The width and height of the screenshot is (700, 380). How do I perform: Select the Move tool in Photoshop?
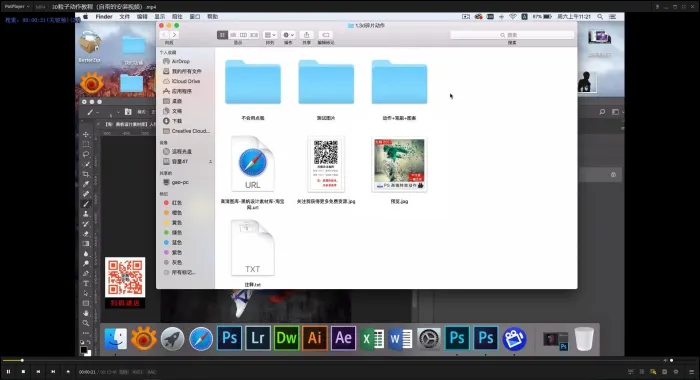(x=86, y=134)
